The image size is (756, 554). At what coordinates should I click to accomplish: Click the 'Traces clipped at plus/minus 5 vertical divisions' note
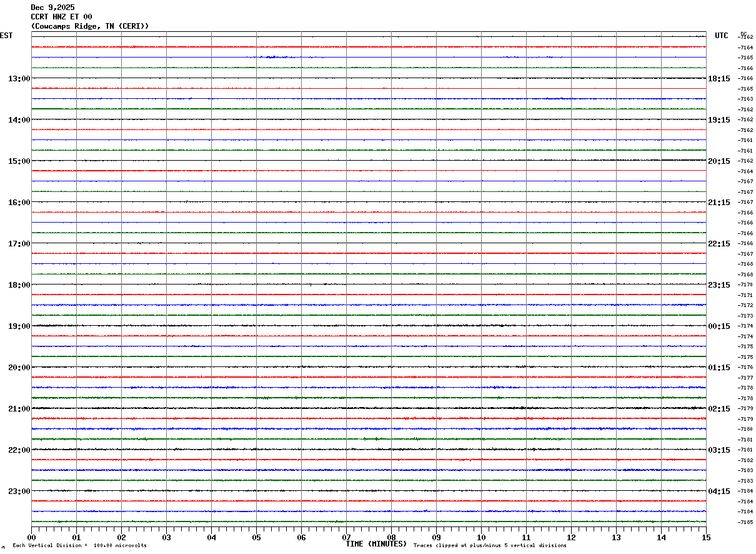click(490, 546)
